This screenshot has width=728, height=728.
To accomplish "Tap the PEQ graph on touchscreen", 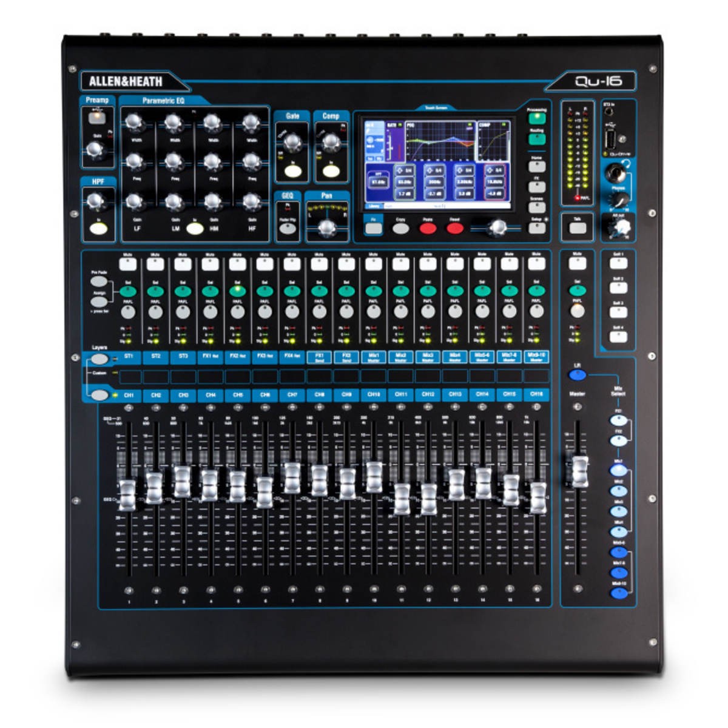I will click(x=440, y=141).
